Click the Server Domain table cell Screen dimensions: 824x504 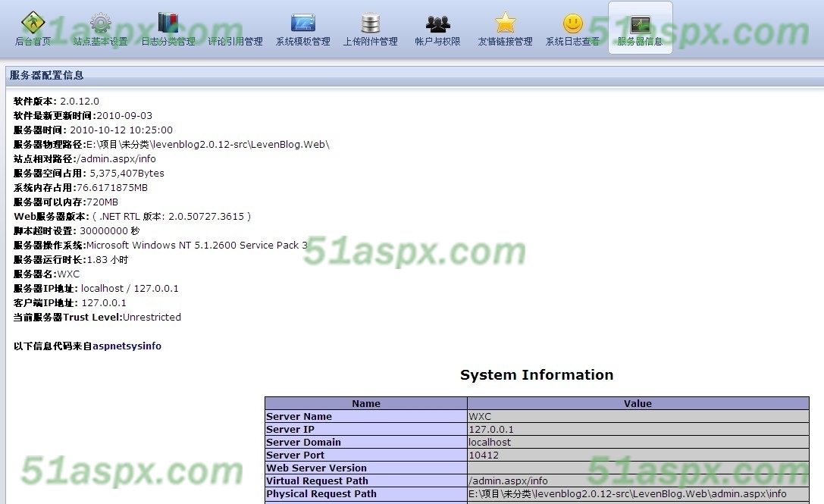[x=366, y=442]
